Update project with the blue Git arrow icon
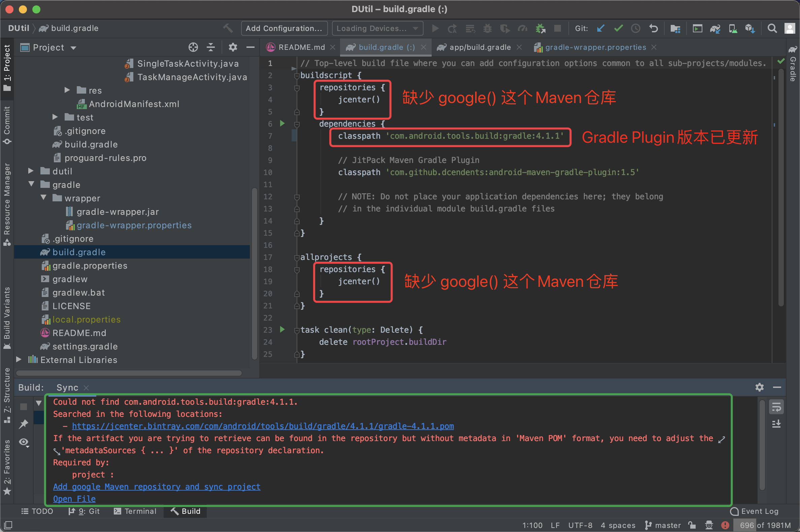Viewport: 800px width, 532px height. point(601,28)
